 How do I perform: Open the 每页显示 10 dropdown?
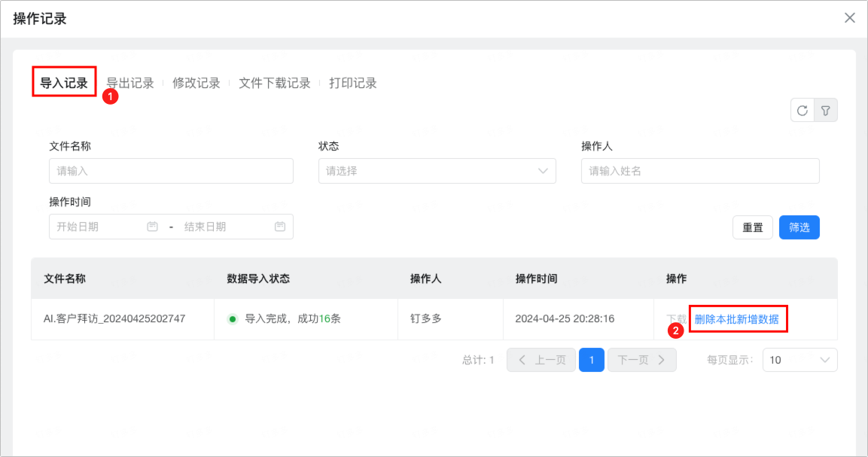point(800,360)
